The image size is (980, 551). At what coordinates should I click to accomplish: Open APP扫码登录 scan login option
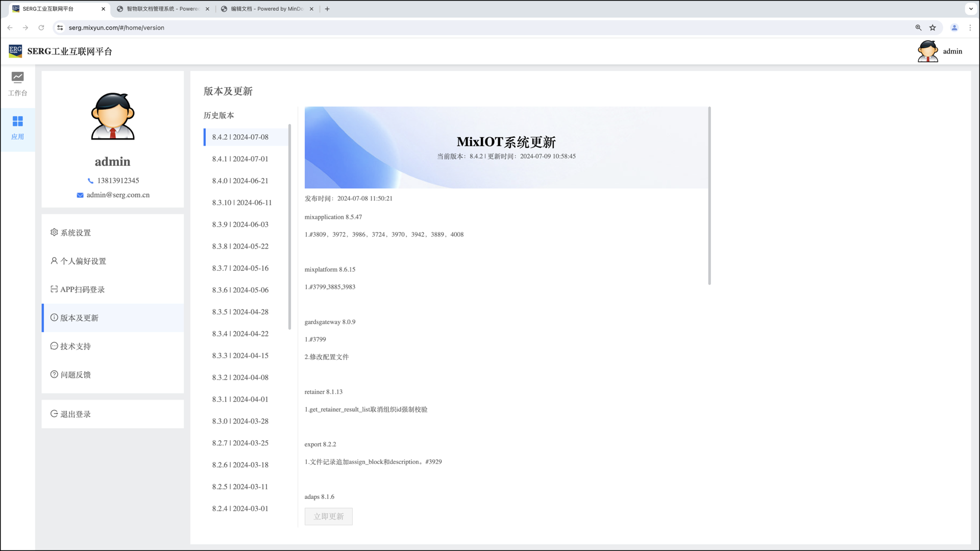tap(82, 289)
